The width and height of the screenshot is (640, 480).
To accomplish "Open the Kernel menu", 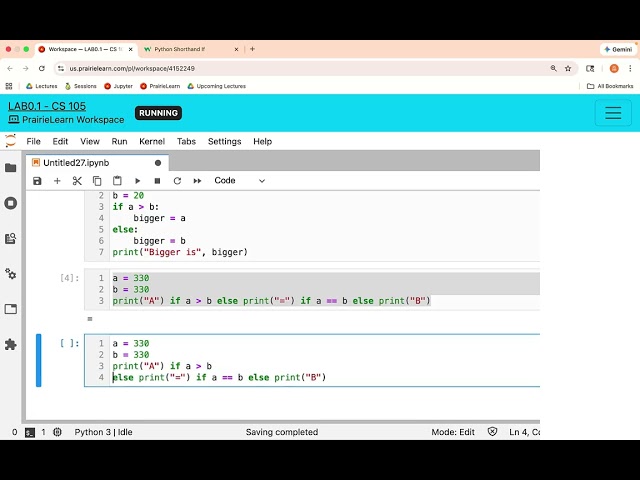I will pos(152,141).
